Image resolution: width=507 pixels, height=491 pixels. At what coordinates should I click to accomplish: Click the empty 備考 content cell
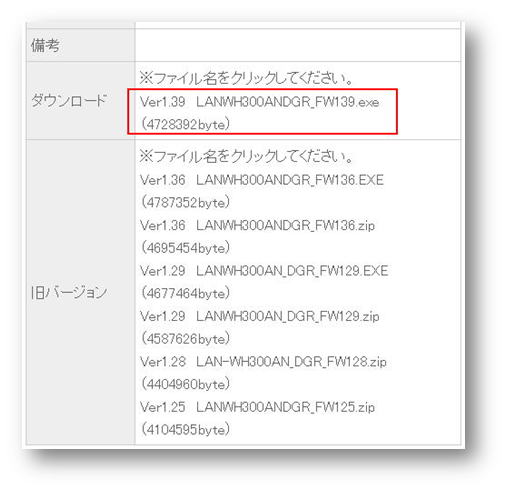click(x=298, y=45)
